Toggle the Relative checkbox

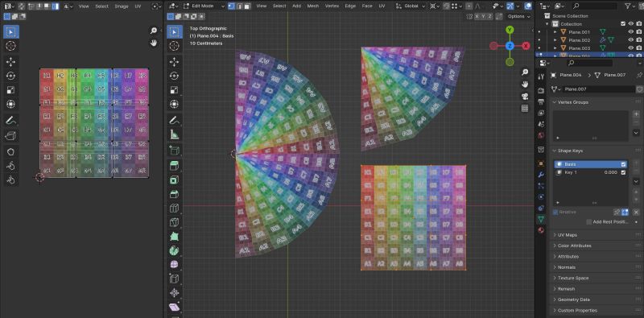tap(555, 212)
